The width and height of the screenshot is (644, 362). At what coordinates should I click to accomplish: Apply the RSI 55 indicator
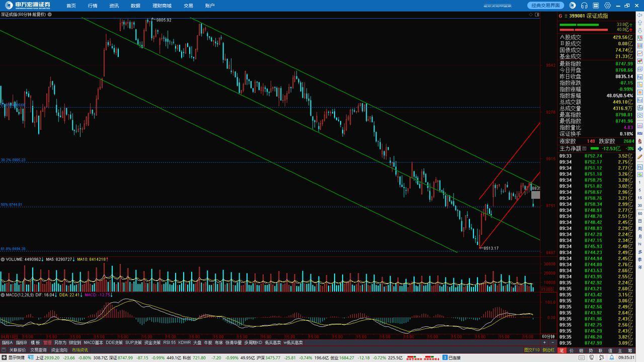(x=170, y=343)
